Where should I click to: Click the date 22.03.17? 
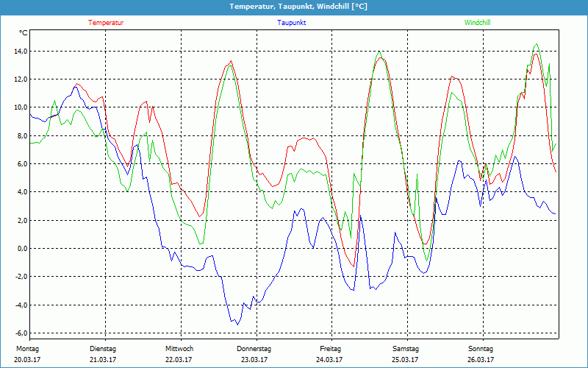click(x=179, y=360)
